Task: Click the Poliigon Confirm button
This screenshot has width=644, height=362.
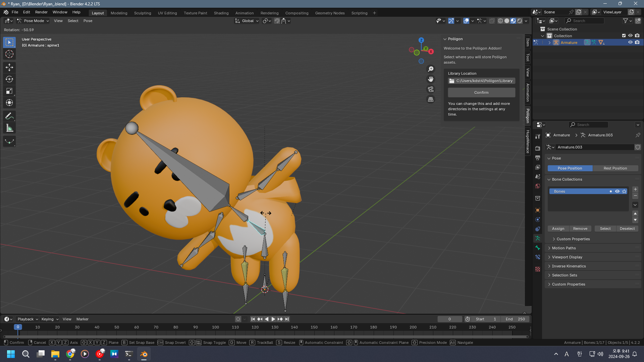Action: 481,93
